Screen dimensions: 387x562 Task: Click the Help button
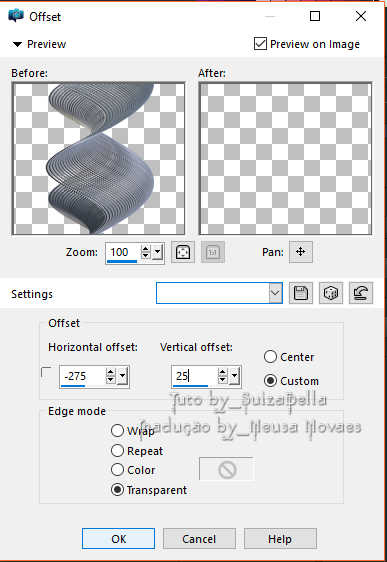tap(280, 539)
